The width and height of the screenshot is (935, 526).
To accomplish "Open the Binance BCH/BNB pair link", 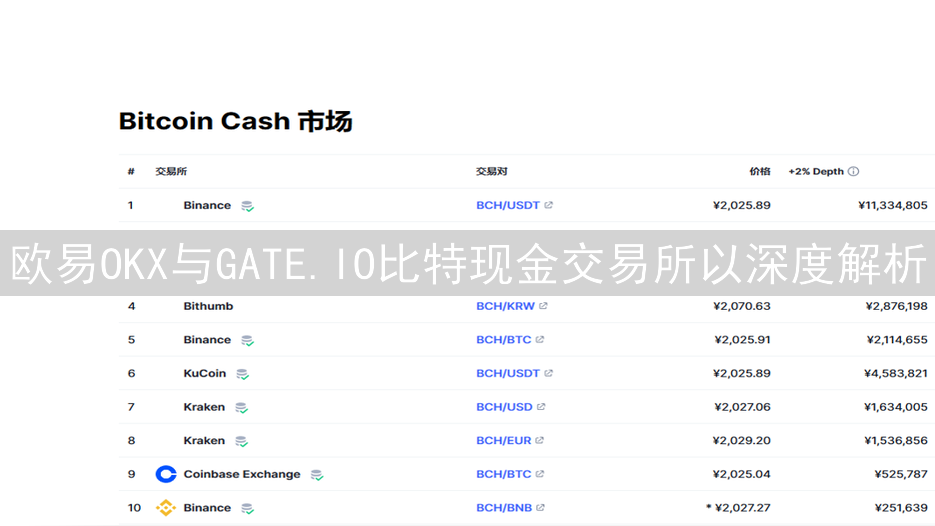I will click(x=504, y=508).
